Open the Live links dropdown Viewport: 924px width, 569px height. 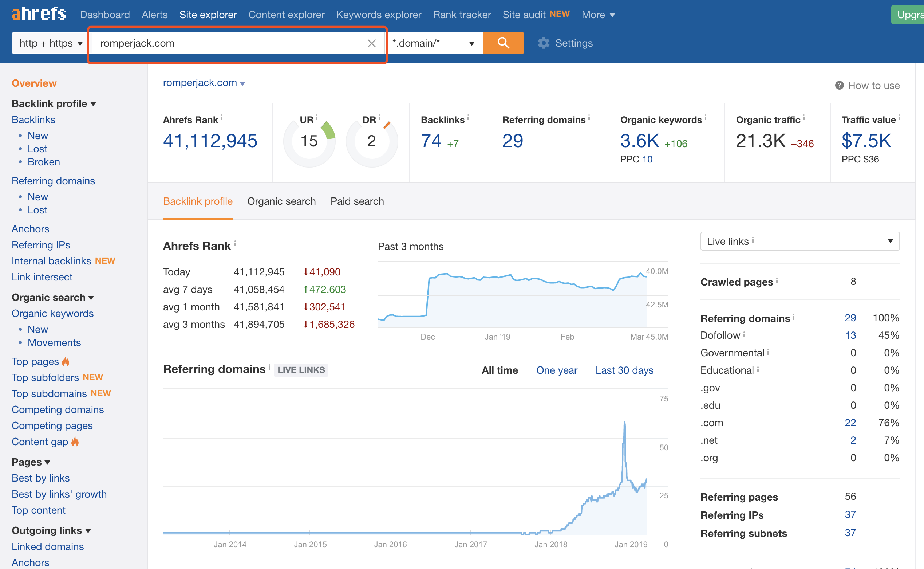pos(800,241)
